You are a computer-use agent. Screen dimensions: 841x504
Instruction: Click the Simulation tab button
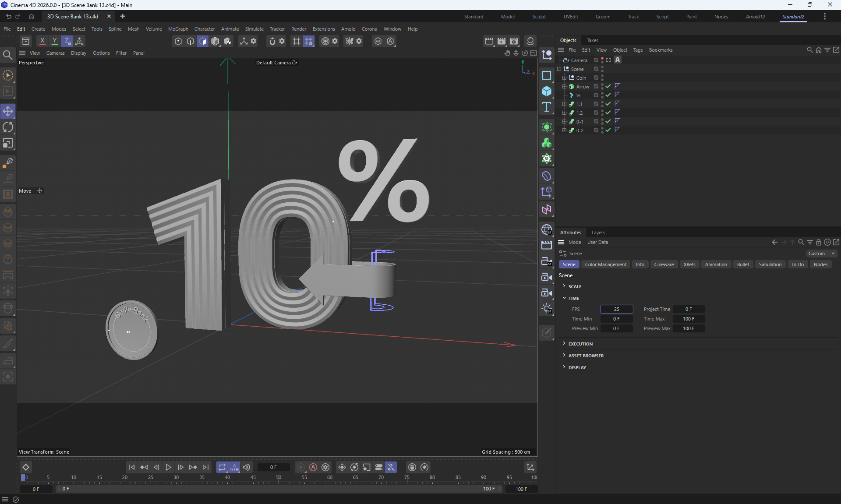[x=770, y=264]
